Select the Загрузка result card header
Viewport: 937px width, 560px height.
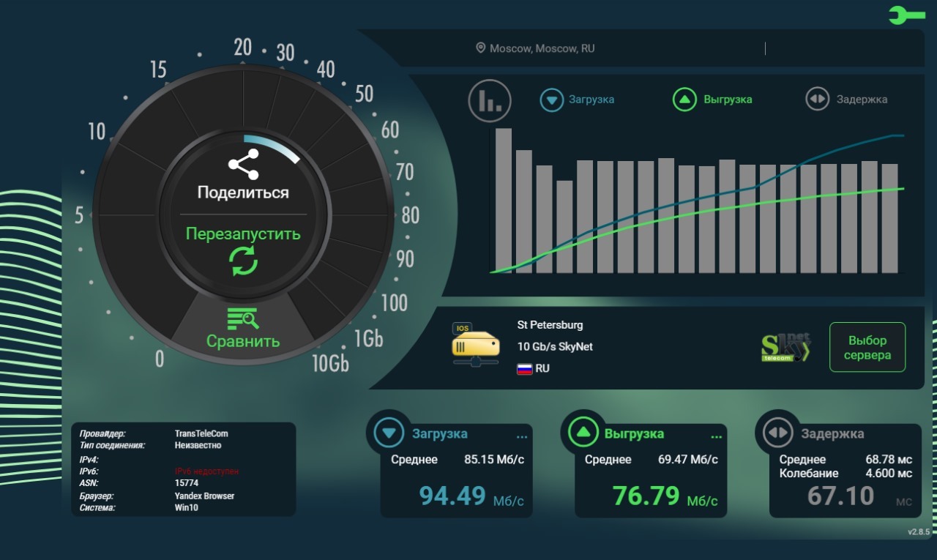coord(439,434)
